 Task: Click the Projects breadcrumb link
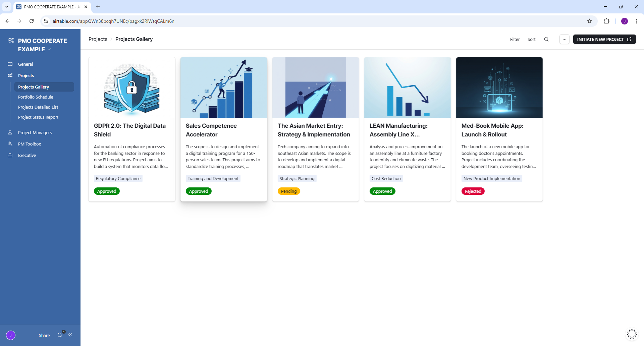coord(98,39)
